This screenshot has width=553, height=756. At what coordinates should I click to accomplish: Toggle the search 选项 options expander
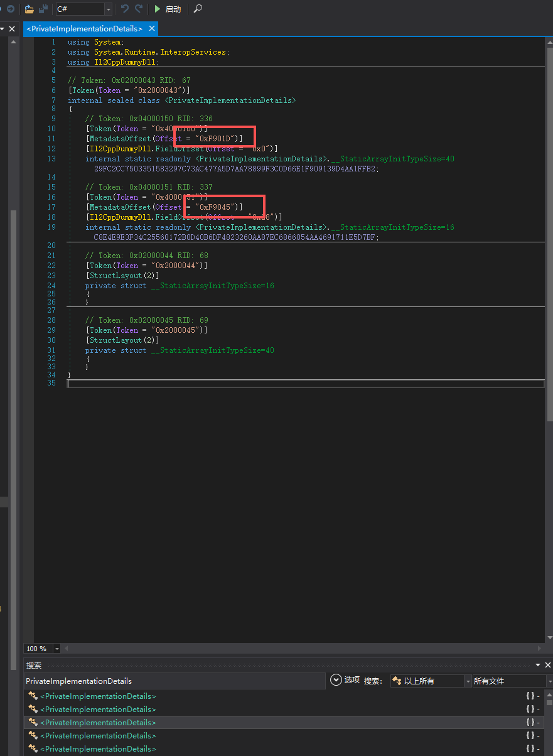(x=336, y=680)
